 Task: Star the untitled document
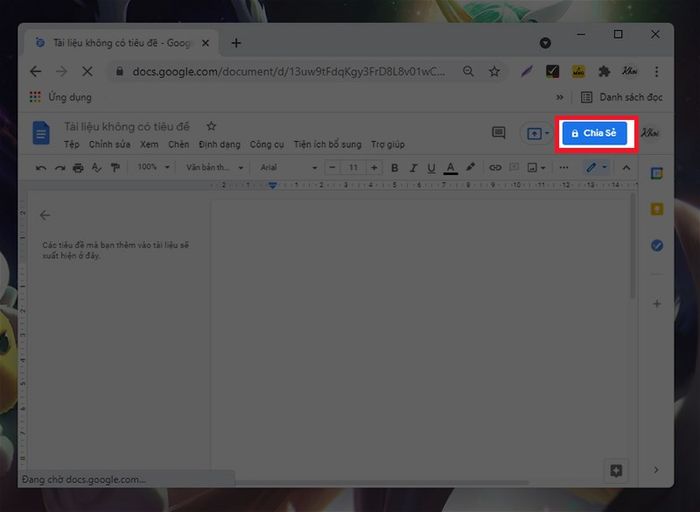pyautogui.click(x=211, y=126)
